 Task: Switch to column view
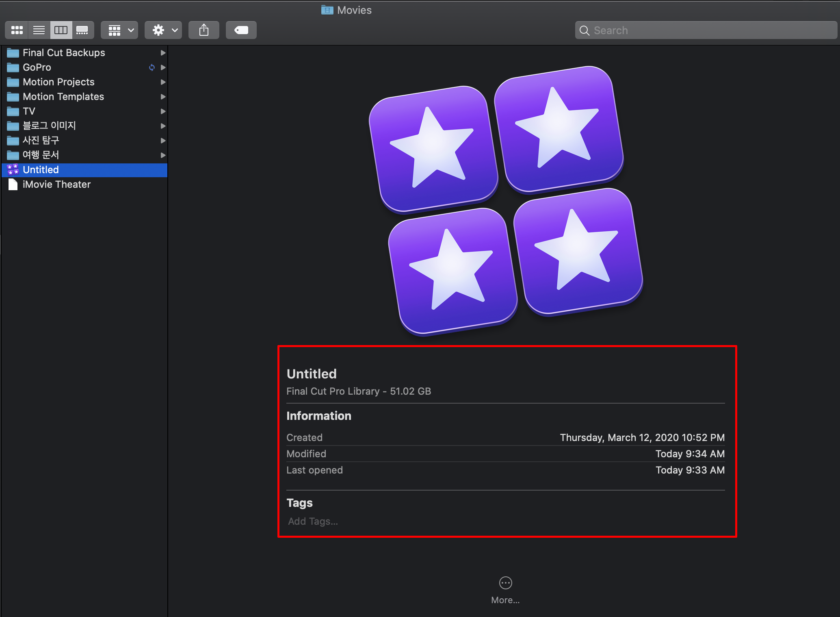tap(61, 30)
